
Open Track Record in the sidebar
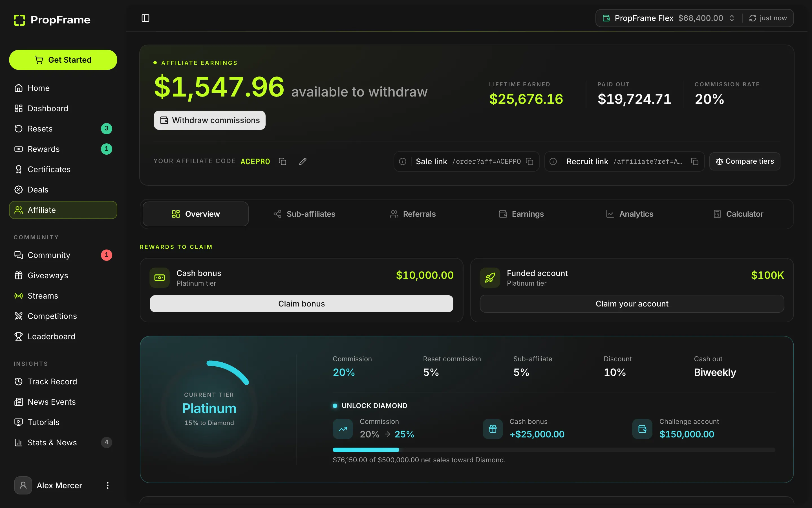pyautogui.click(x=63, y=382)
